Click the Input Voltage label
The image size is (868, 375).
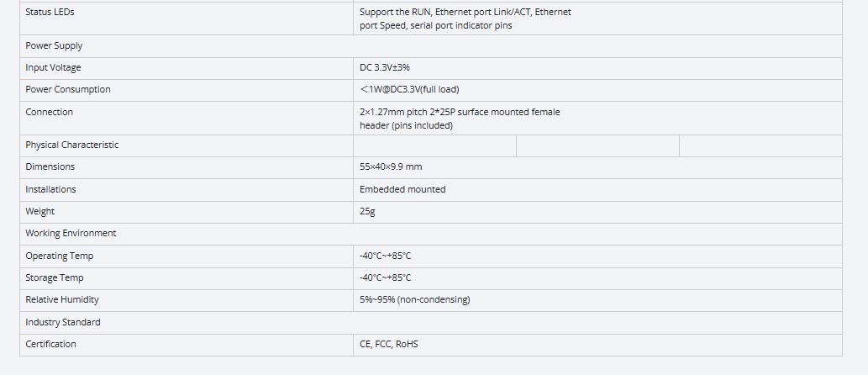point(53,67)
